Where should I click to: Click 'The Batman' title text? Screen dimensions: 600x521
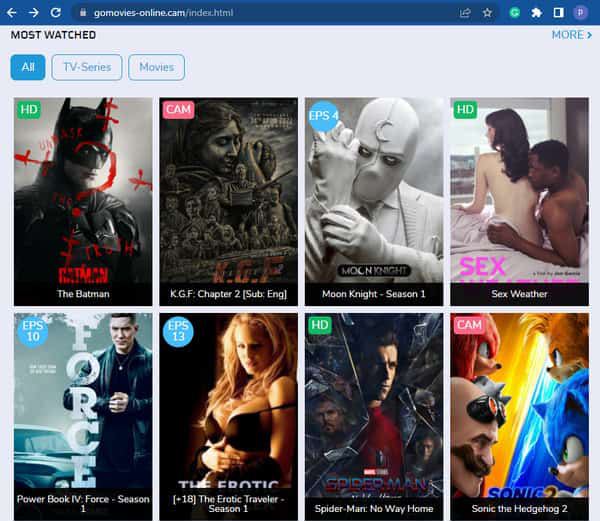pos(83,294)
